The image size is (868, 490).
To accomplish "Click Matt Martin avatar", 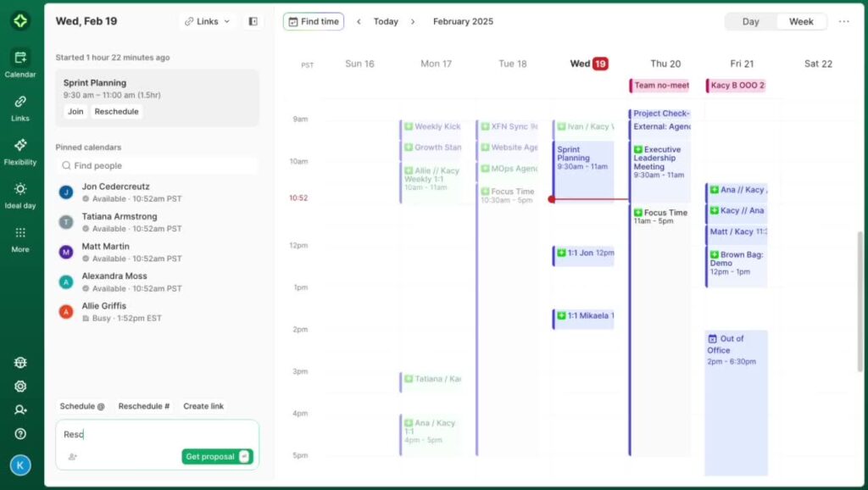I will point(66,252).
